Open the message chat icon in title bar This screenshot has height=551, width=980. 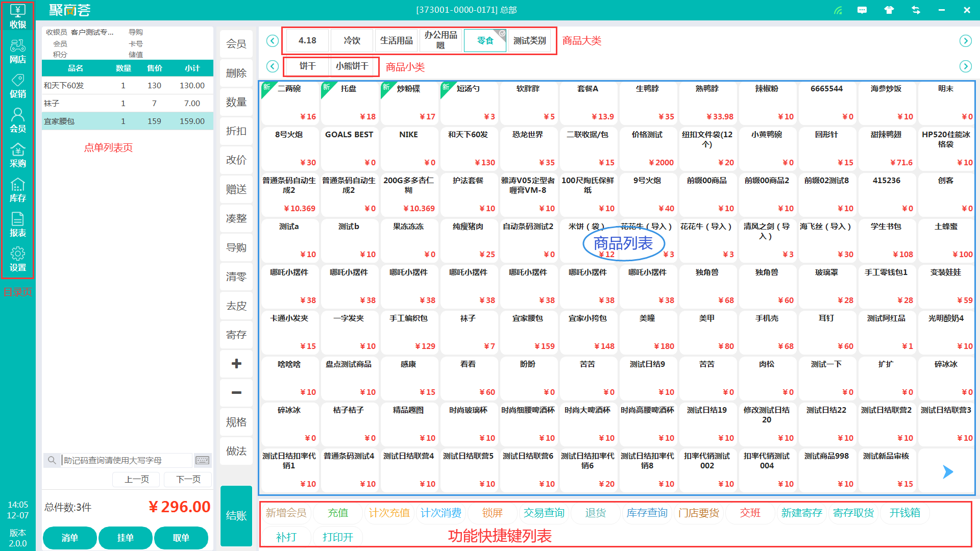point(862,10)
